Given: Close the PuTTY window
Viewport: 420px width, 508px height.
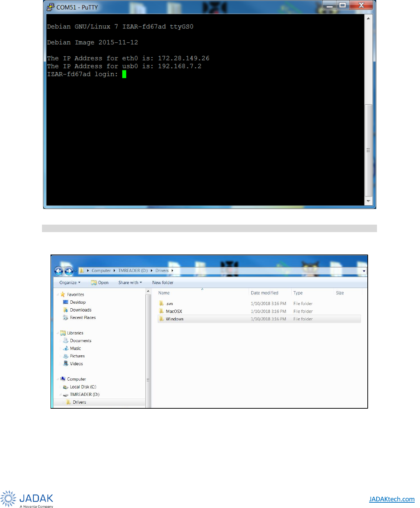Looking at the screenshot, I should [361, 5].
